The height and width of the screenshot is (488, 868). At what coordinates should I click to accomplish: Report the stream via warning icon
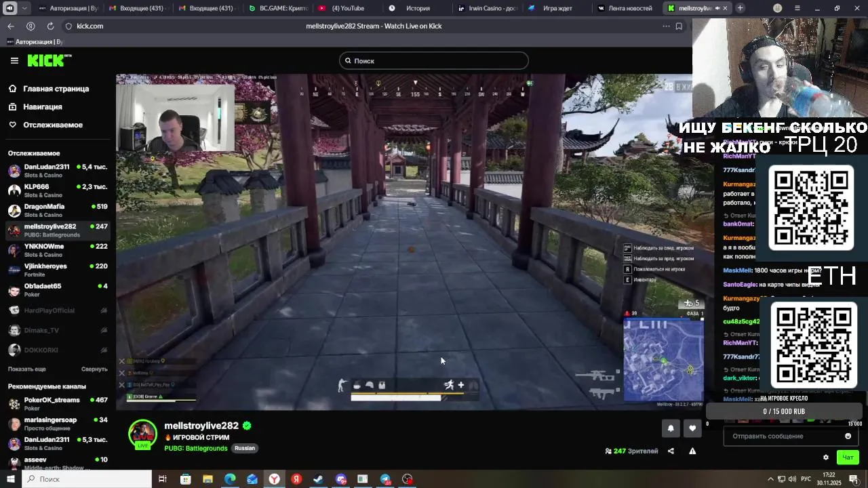click(x=692, y=451)
